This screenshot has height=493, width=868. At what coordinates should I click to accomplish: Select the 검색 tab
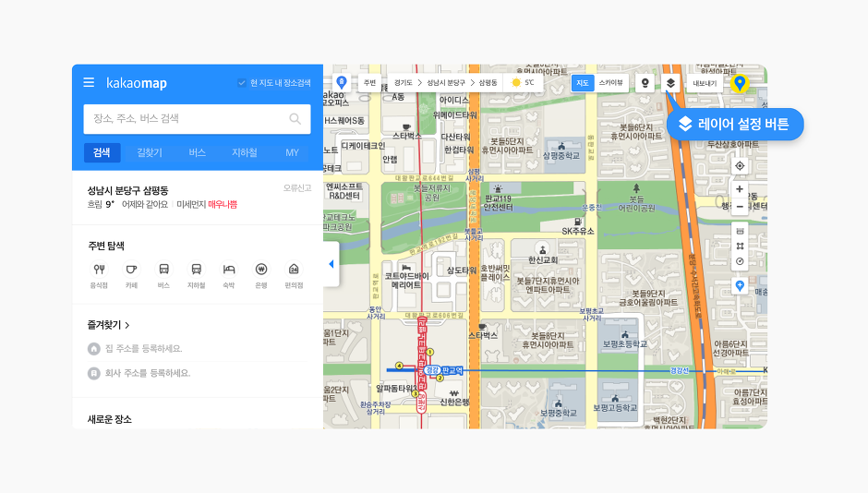pyautogui.click(x=102, y=152)
